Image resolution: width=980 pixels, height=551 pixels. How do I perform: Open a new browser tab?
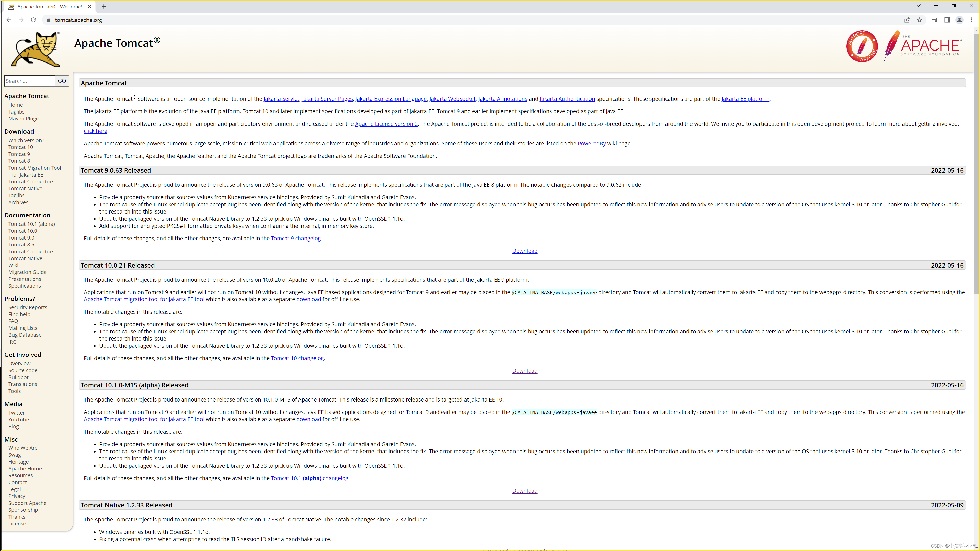104,6
